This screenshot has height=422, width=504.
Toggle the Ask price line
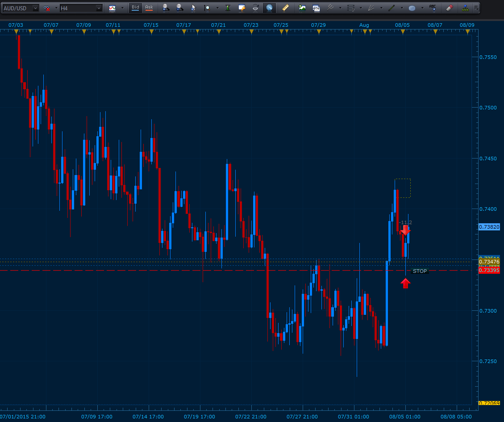149,8
